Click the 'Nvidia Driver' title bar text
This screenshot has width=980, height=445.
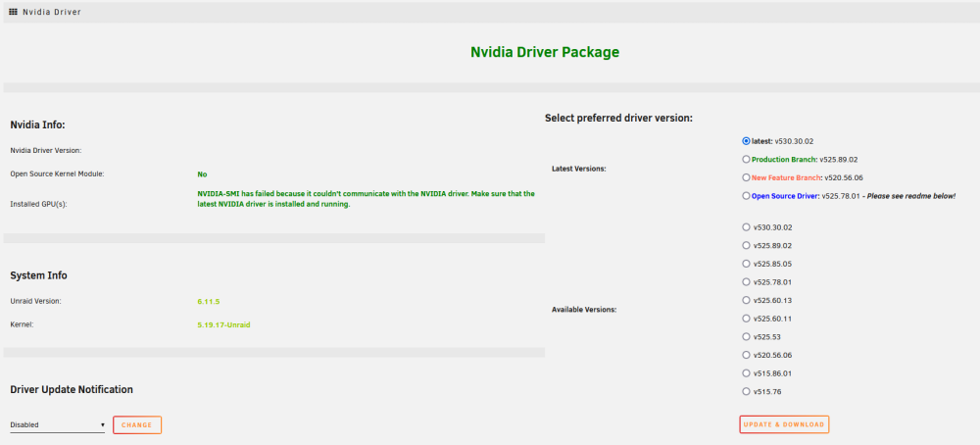pos(52,12)
